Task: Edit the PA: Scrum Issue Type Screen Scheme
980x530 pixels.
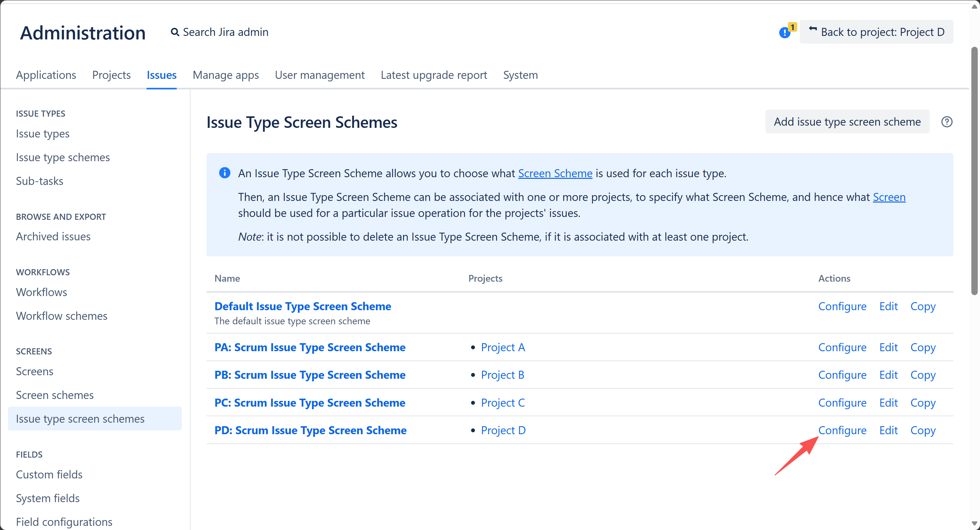Action: [x=888, y=347]
